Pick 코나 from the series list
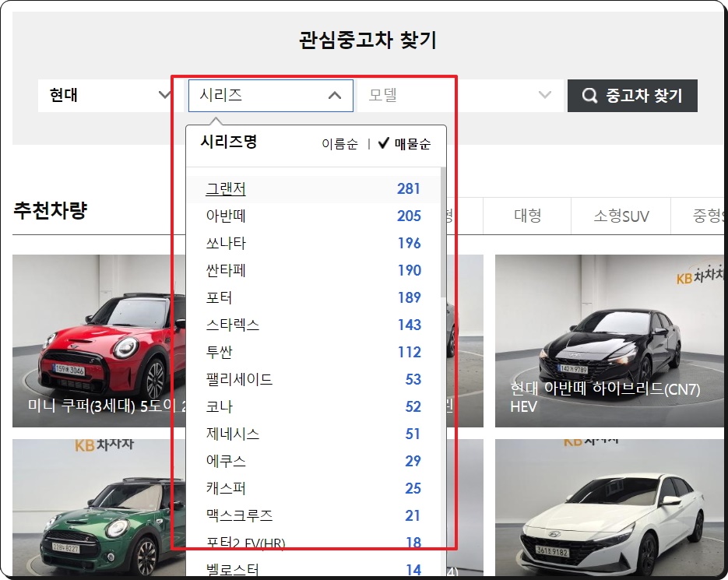 (313, 406)
